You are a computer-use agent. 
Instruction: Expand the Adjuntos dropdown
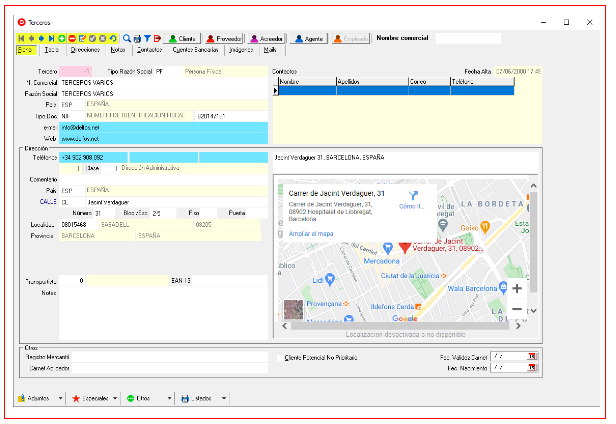click(58, 398)
